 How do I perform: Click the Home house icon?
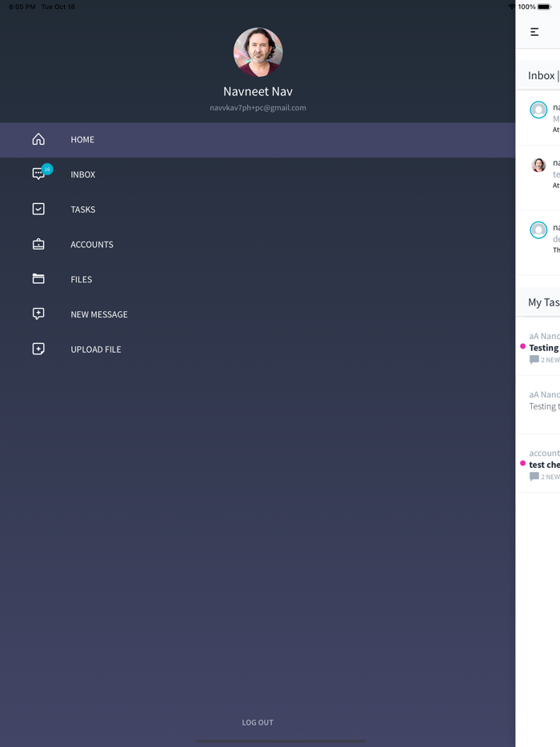[x=38, y=139]
